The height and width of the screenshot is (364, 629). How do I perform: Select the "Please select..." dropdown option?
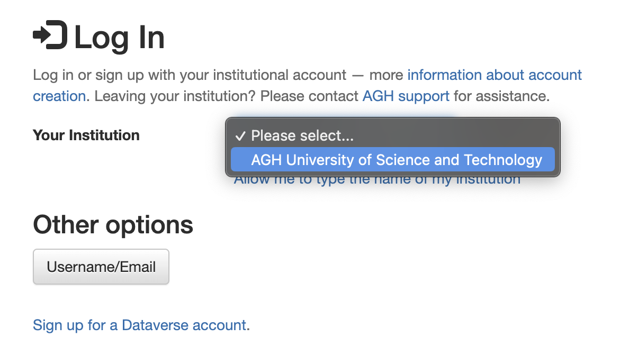point(392,136)
